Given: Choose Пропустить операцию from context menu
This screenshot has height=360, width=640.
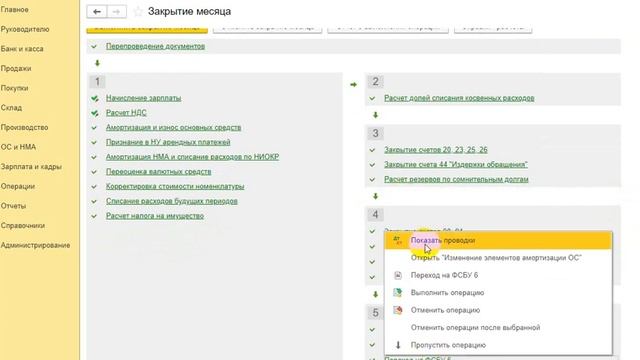Looking at the screenshot, I should coord(498,345).
